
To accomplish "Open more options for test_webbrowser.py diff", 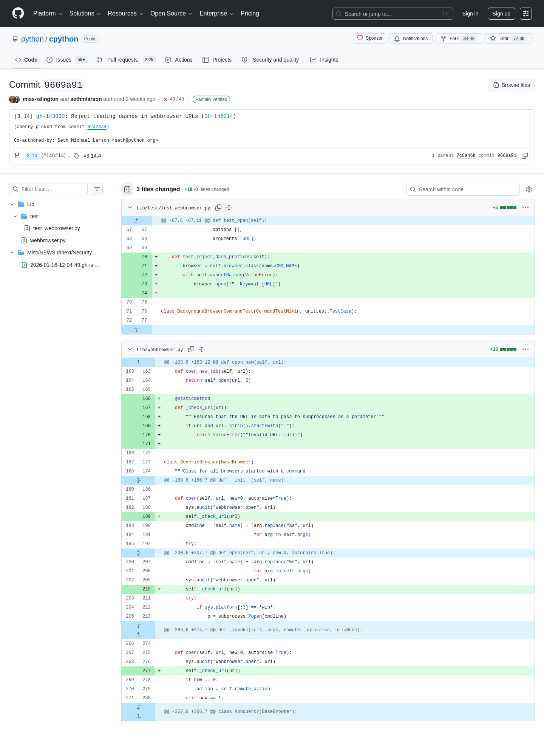I will point(525,208).
